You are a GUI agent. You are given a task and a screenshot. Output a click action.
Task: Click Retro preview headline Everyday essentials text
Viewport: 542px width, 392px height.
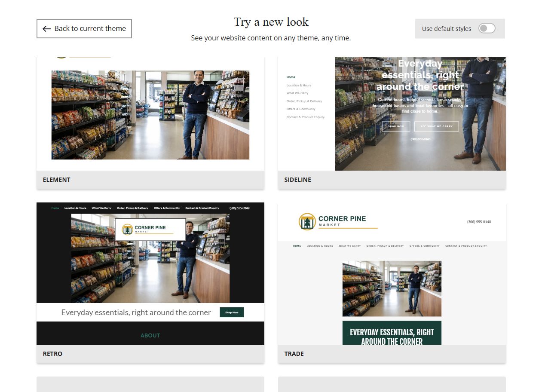(x=136, y=312)
